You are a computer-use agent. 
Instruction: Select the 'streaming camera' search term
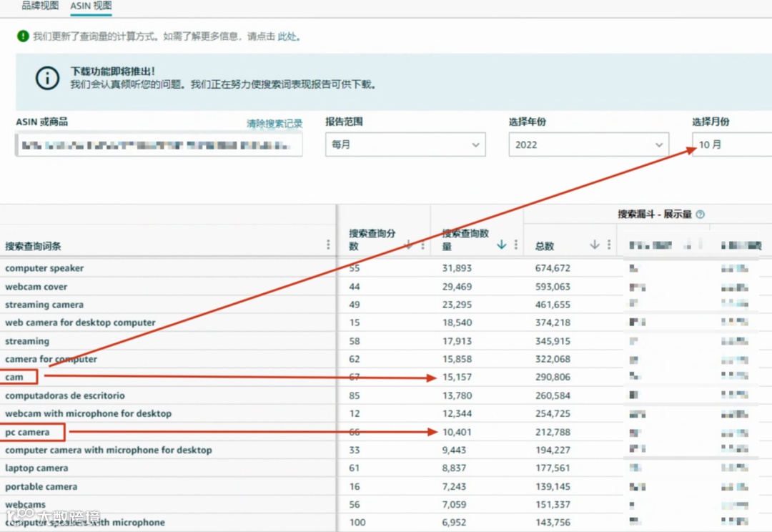pyautogui.click(x=44, y=305)
